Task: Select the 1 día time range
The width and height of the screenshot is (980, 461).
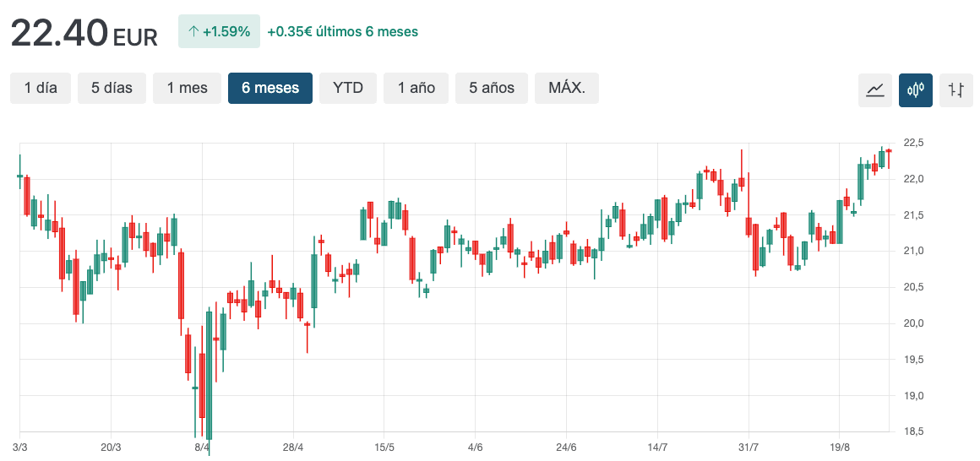Action: pyautogui.click(x=41, y=88)
